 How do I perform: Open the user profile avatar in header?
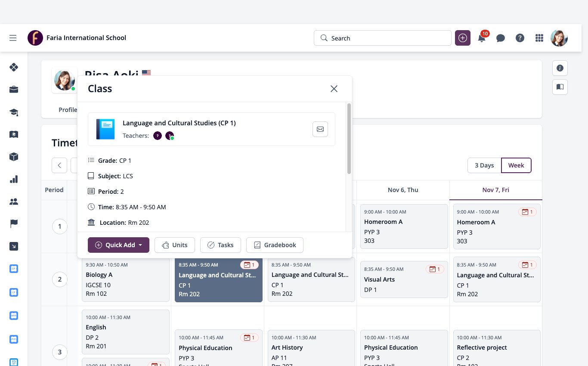coord(559,38)
